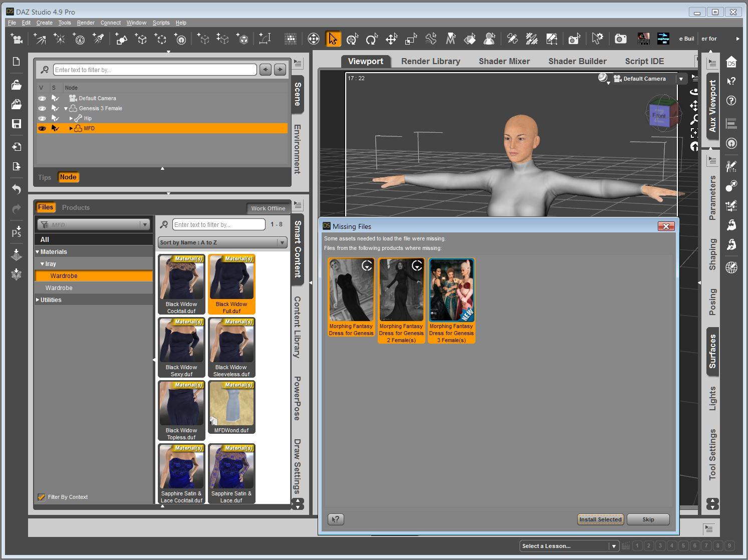Click the Missing Files dialog help button
This screenshot has height=560, width=748.
coord(336,519)
